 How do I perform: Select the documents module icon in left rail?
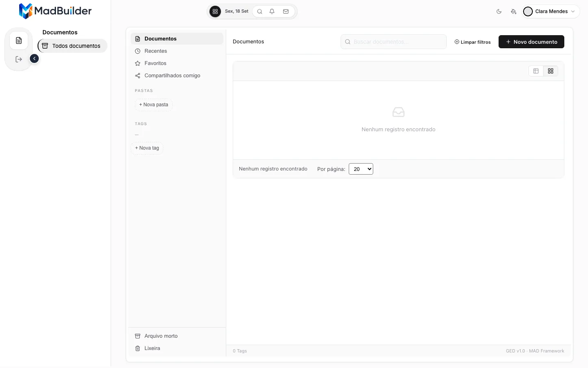pyautogui.click(x=19, y=40)
